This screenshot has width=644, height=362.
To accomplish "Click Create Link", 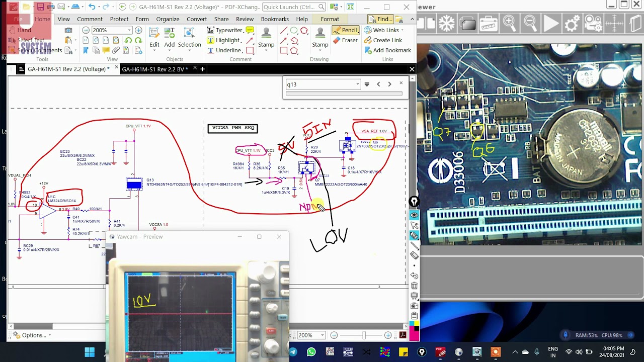I will (383, 40).
